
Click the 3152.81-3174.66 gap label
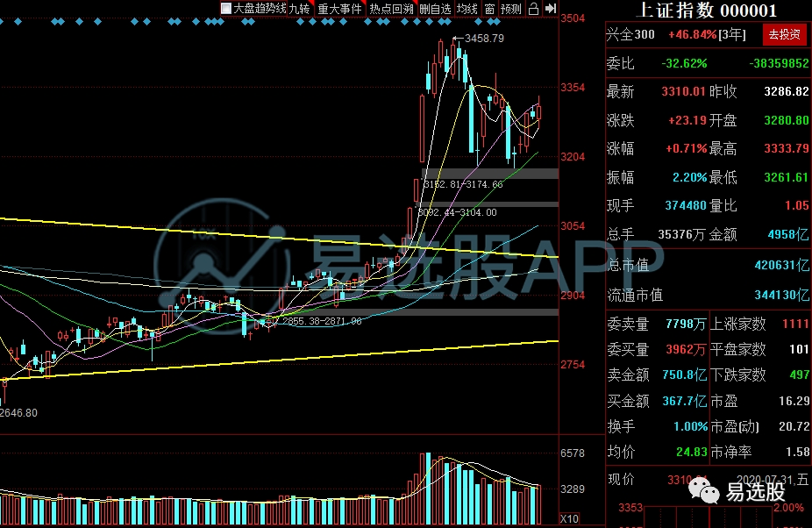463,184
